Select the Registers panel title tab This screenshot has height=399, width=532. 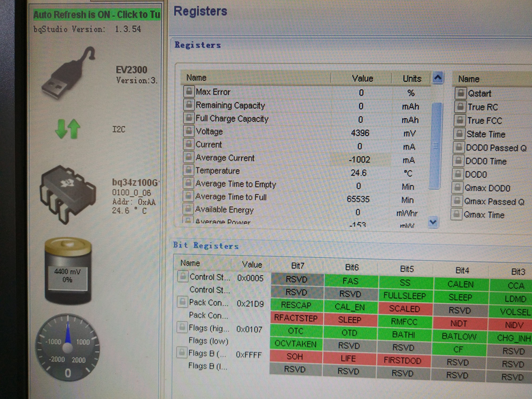pyautogui.click(x=198, y=45)
